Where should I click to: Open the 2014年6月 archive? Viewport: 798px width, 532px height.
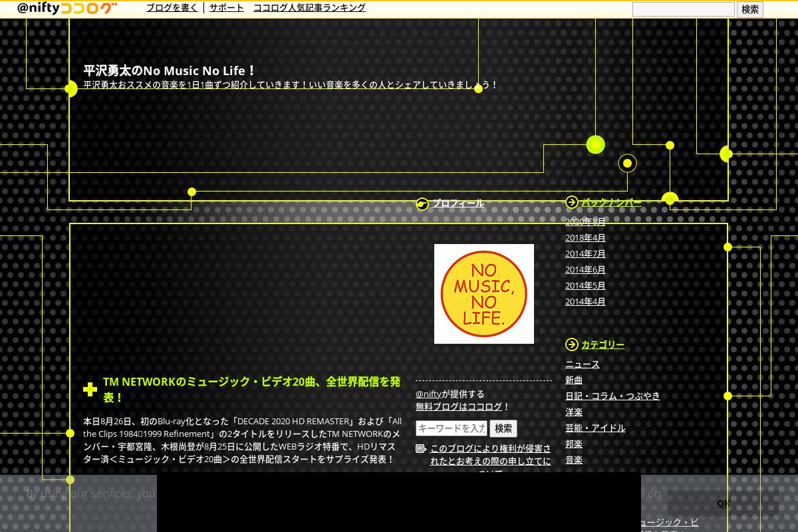click(585, 269)
